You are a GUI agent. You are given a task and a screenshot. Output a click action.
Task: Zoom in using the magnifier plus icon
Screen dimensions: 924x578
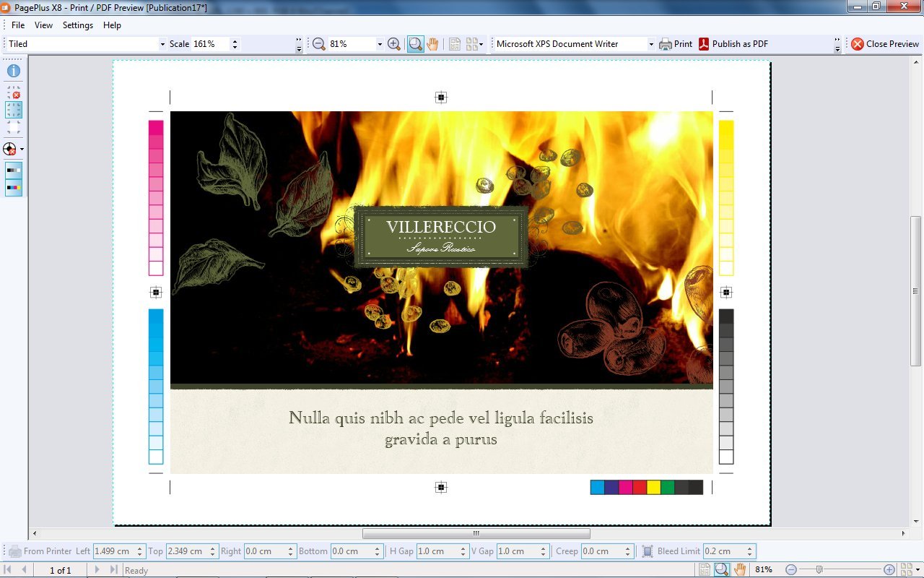[x=393, y=43]
